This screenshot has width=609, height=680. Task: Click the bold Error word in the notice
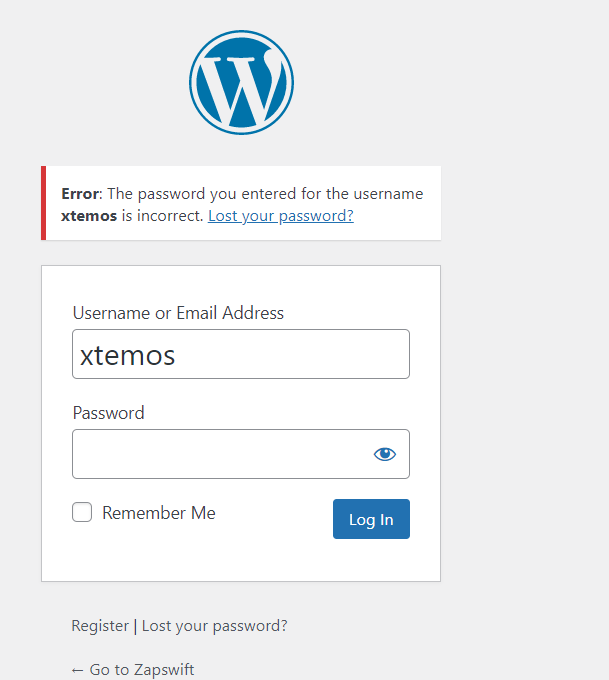click(80, 194)
